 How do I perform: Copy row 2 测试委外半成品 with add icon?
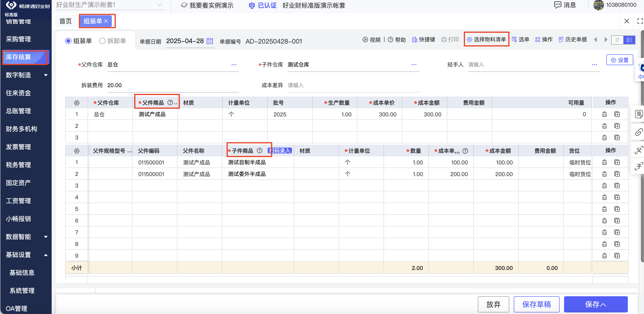click(x=617, y=174)
